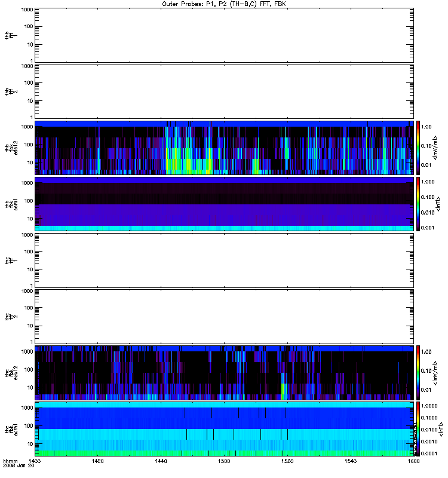The height and width of the screenshot is (478, 448).
Task: Click the 0.10 value on thb edc12 colorbar
Action: coord(426,146)
